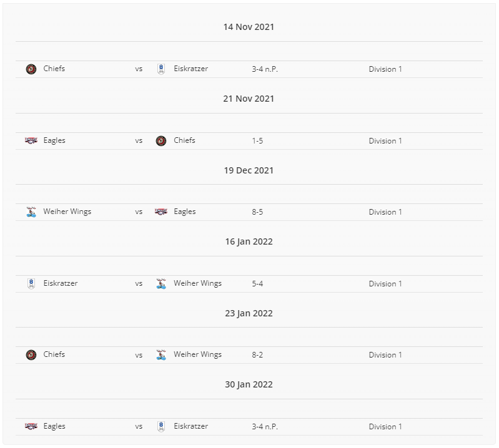Click Eiskratzer logo in 30 Jan match
This screenshot has width=499, height=448.
pyautogui.click(x=161, y=426)
